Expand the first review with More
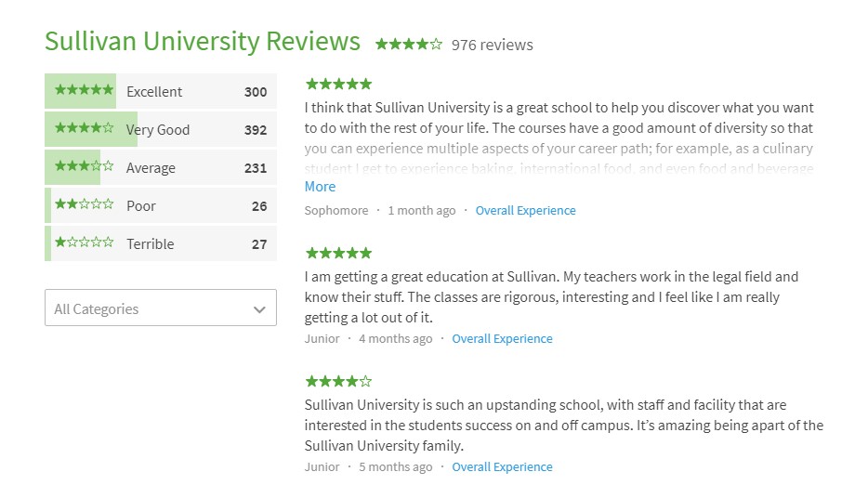 pos(320,187)
